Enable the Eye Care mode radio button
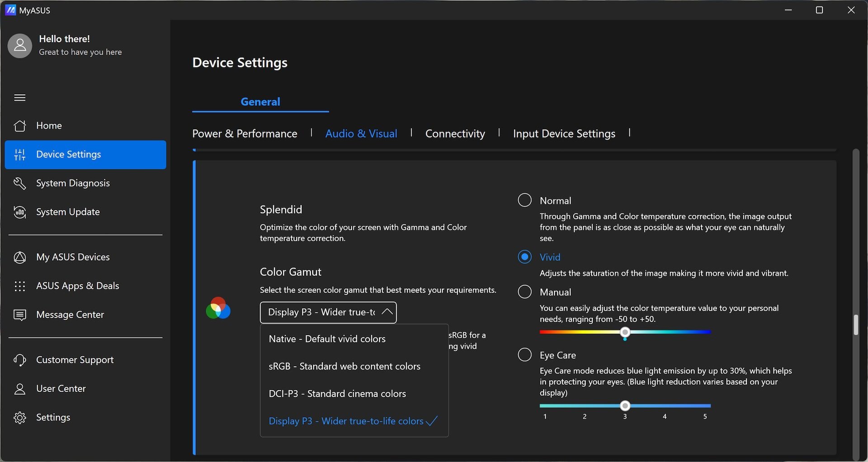The height and width of the screenshot is (462, 868). (x=524, y=354)
